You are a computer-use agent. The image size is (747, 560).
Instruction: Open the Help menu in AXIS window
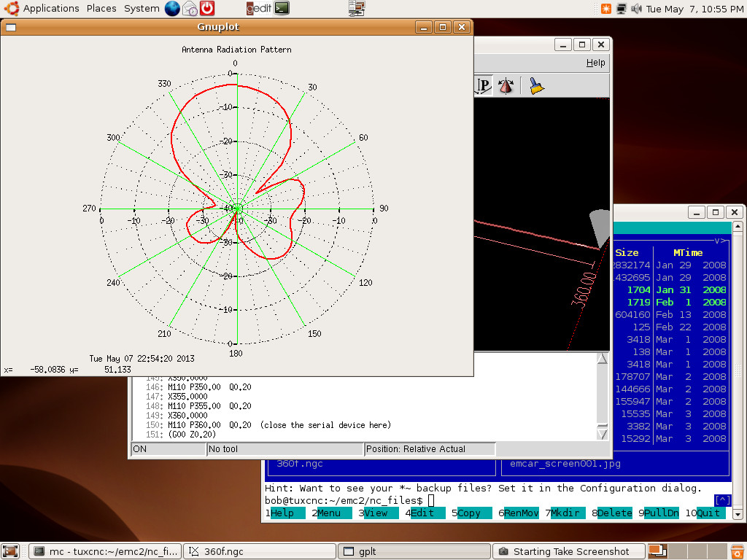click(x=595, y=63)
